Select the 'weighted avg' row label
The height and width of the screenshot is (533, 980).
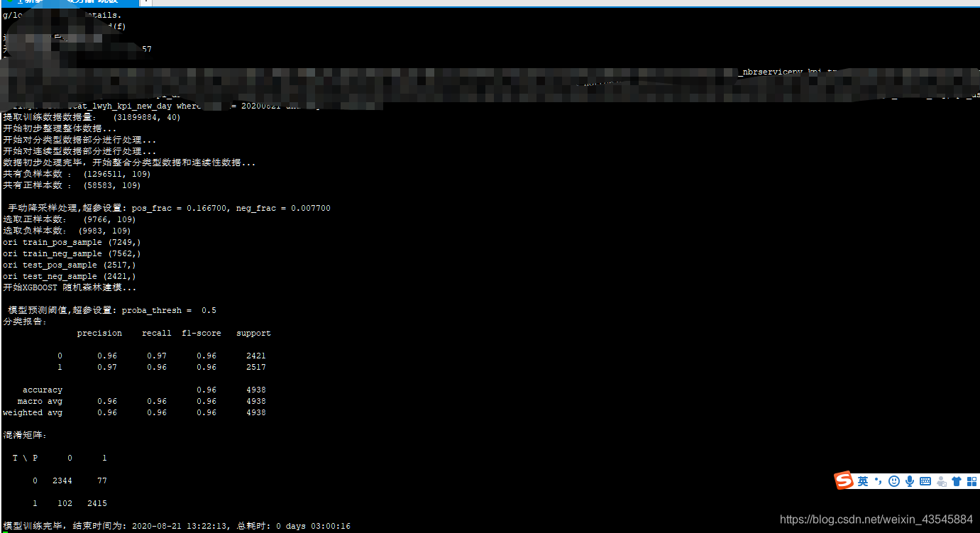coord(33,412)
